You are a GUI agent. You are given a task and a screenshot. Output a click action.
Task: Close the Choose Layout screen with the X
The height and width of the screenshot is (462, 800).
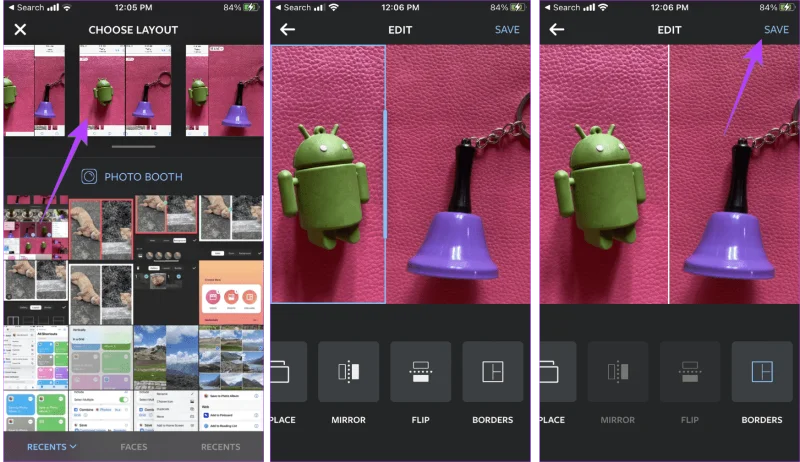click(x=20, y=30)
